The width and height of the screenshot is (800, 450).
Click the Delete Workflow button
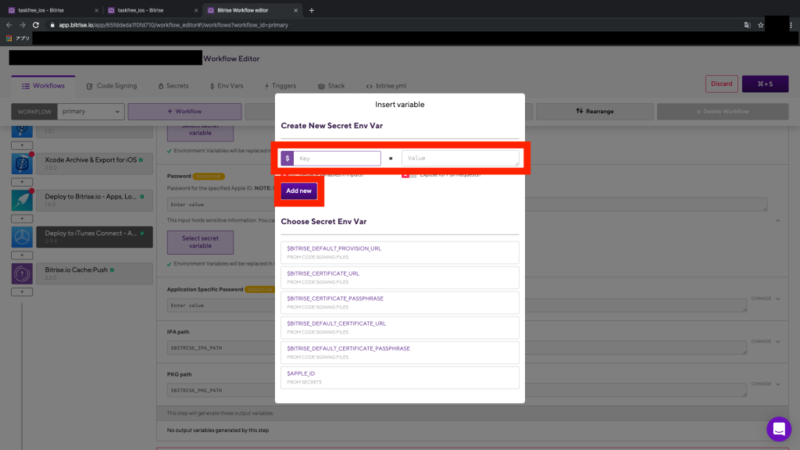(x=722, y=111)
